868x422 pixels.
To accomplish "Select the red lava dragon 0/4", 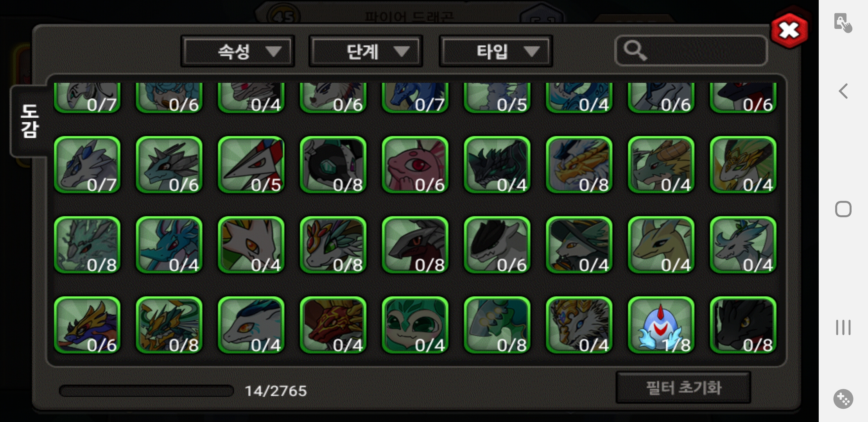I will (333, 325).
